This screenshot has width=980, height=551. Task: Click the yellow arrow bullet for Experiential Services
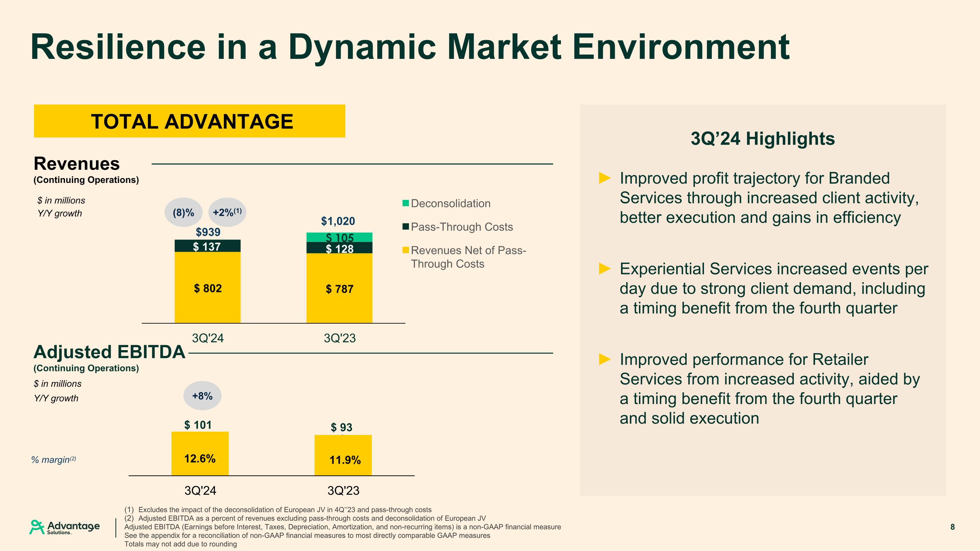(605, 268)
